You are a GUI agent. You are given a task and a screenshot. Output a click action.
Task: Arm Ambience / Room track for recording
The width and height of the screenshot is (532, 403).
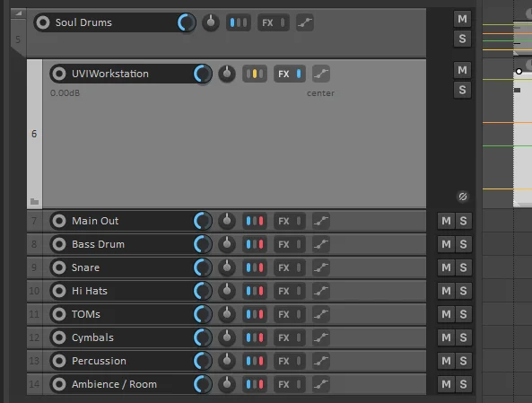pos(59,384)
